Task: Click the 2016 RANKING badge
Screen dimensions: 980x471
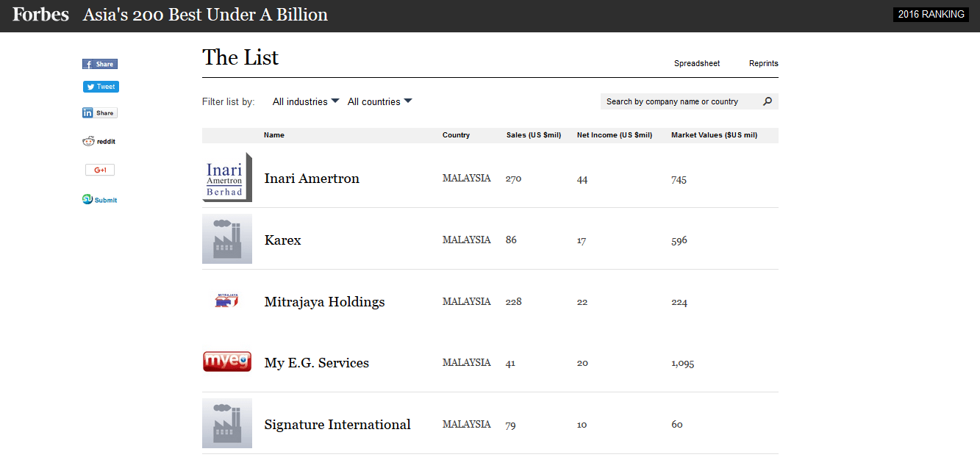Action: pyautogui.click(x=931, y=15)
